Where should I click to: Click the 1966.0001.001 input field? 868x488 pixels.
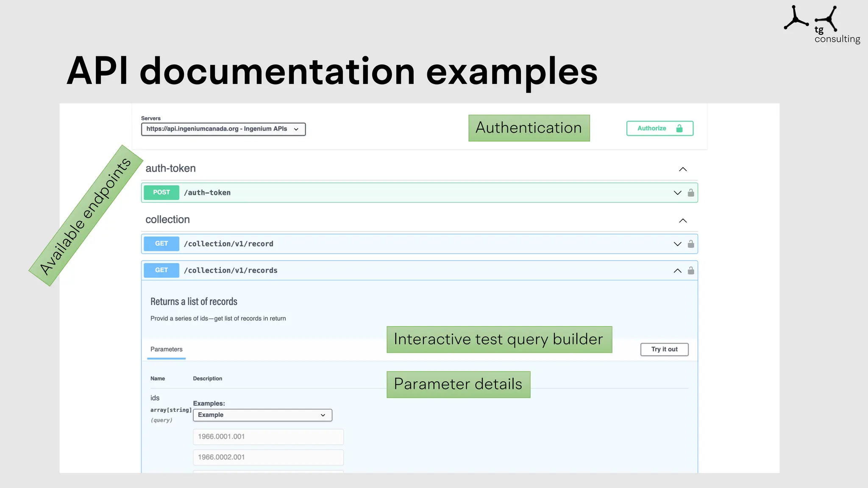point(268,437)
